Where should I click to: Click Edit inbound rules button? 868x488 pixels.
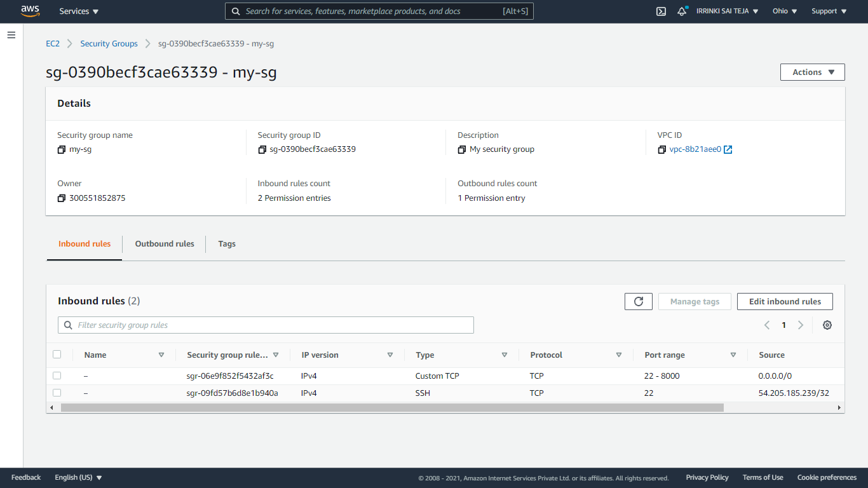point(785,301)
